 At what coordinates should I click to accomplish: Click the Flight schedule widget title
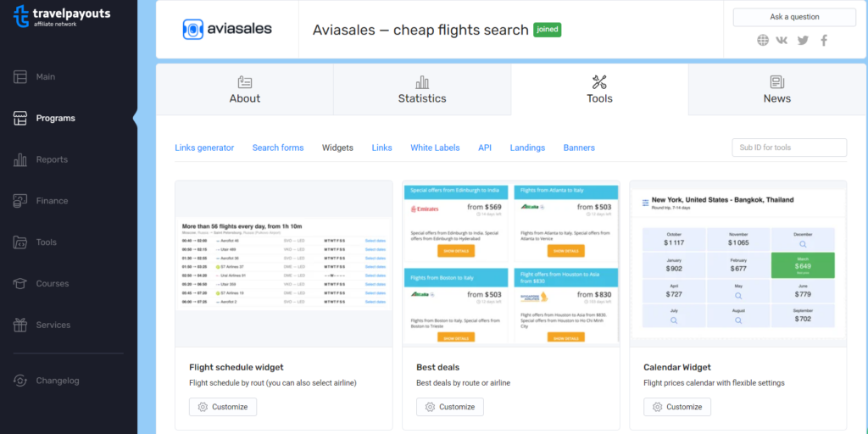236,367
